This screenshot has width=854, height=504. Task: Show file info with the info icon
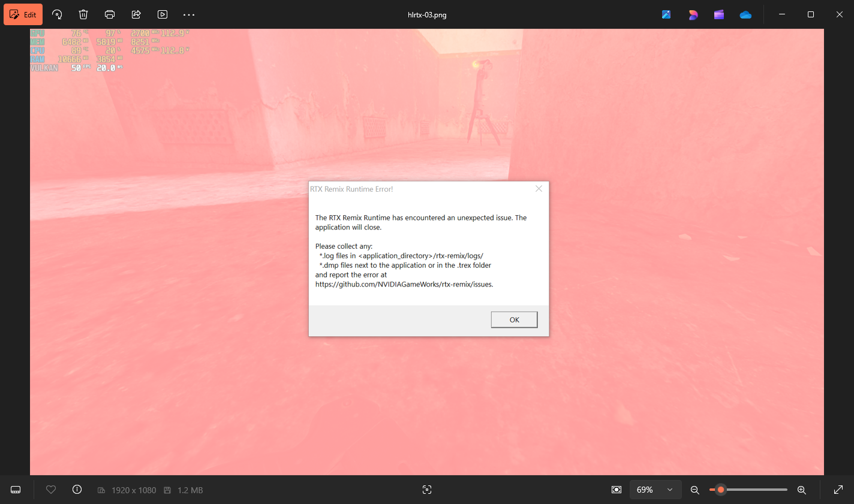coord(77,490)
